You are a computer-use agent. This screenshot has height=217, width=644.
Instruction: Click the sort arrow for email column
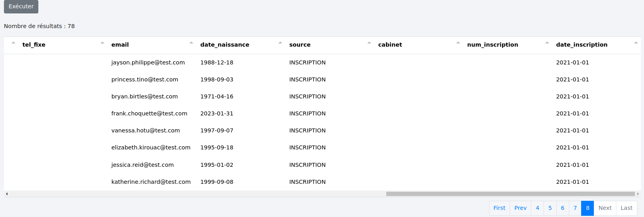click(191, 43)
